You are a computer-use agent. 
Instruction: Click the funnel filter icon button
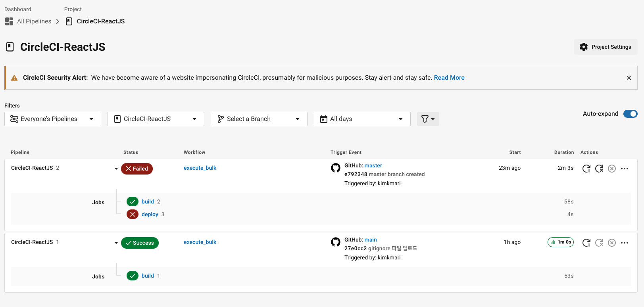pyautogui.click(x=428, y=119)
